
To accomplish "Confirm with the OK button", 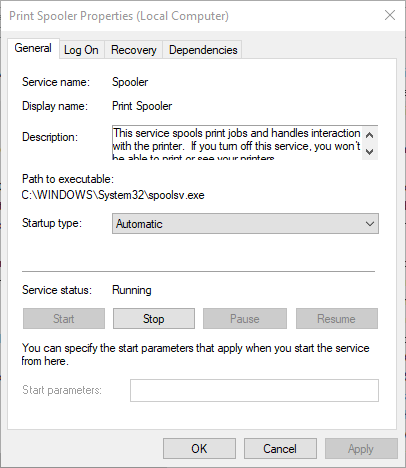I will tap(199, 449).
